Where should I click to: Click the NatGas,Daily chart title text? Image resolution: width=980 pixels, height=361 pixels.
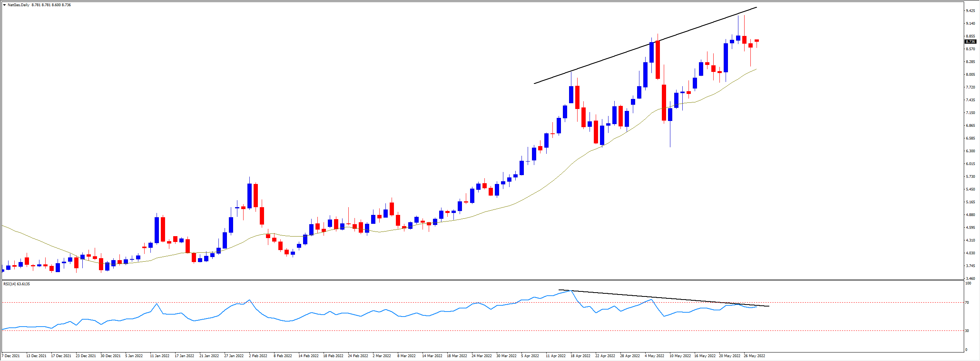tap(19, 5)
